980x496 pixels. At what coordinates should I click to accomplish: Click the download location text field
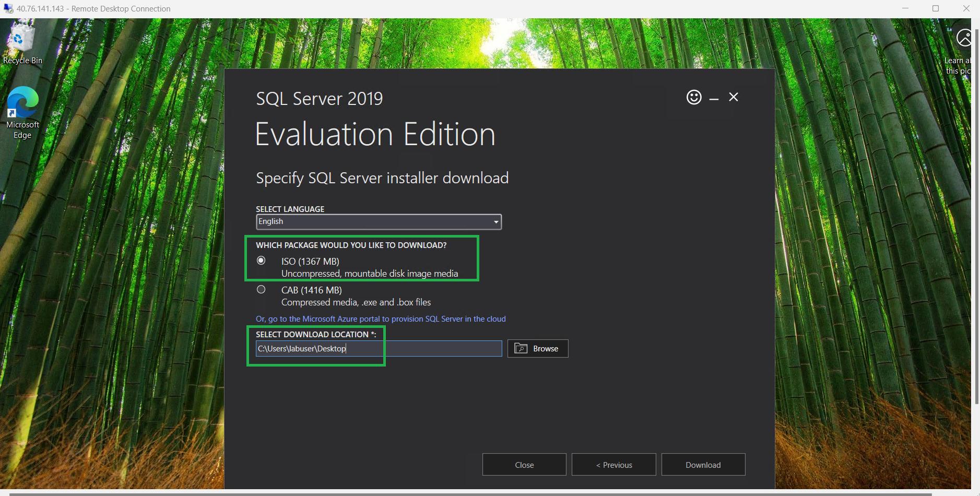point(379,348)
